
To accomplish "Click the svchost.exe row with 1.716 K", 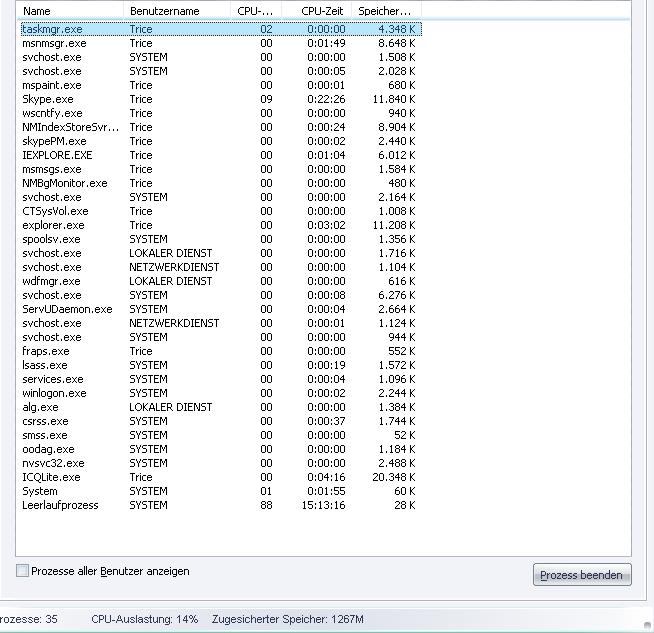I will coord(221,254).
